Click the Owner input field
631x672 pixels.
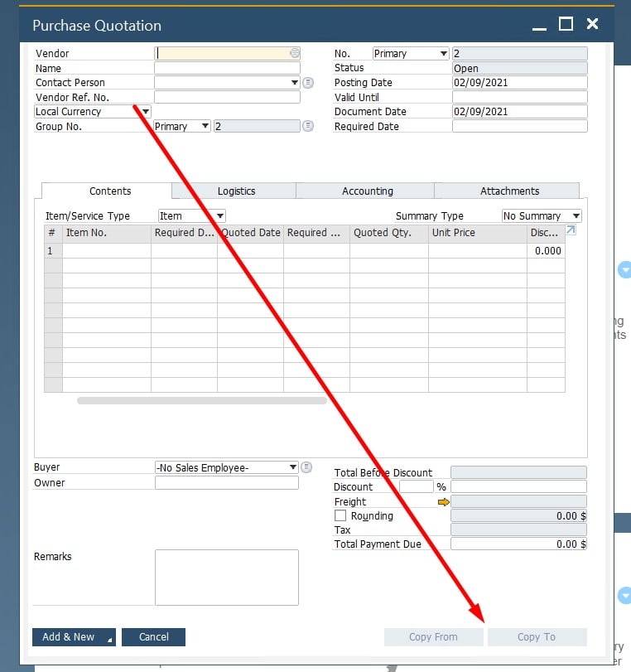(x=227, y=482)
